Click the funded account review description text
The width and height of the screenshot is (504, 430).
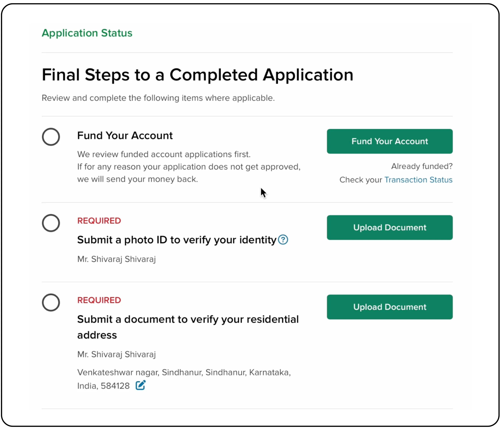point(163,154)
